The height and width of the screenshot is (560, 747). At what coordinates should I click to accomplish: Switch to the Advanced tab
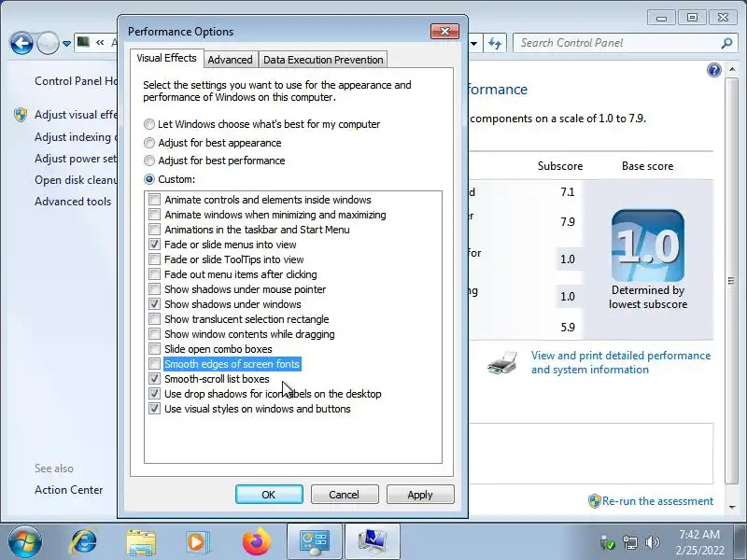230,60
